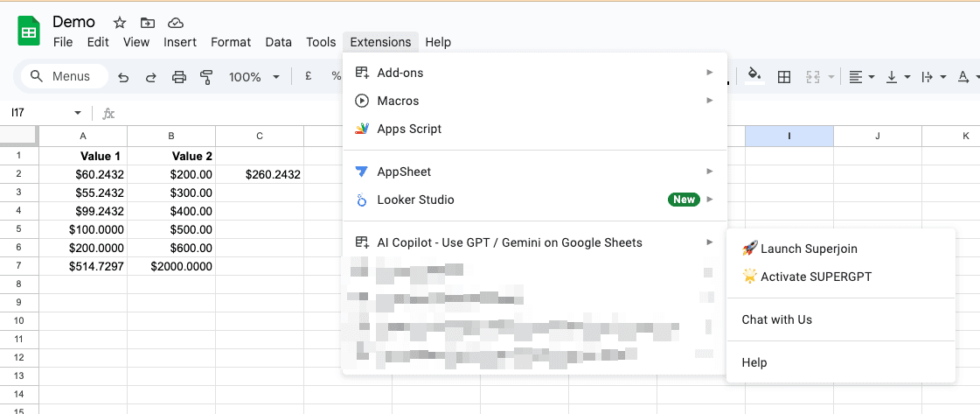The image size is (980, 414).
Task: Open the View menu
Action: pos(136,43)
